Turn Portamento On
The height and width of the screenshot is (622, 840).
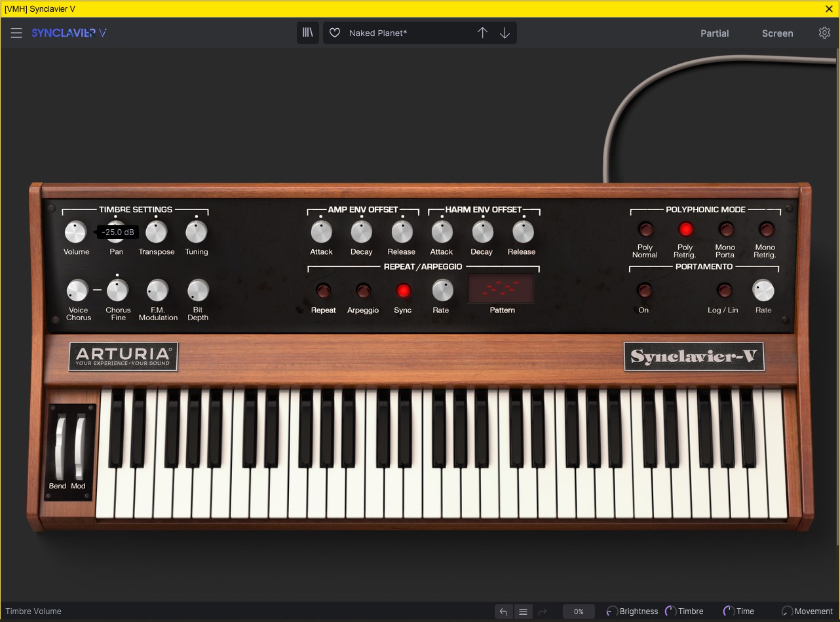(x=645, y=290)
